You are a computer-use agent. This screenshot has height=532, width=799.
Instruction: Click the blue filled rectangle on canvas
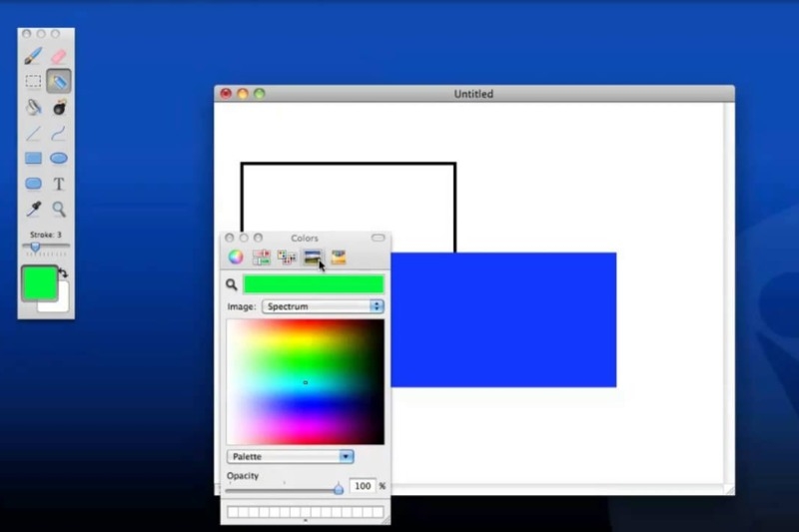(503, 319)
